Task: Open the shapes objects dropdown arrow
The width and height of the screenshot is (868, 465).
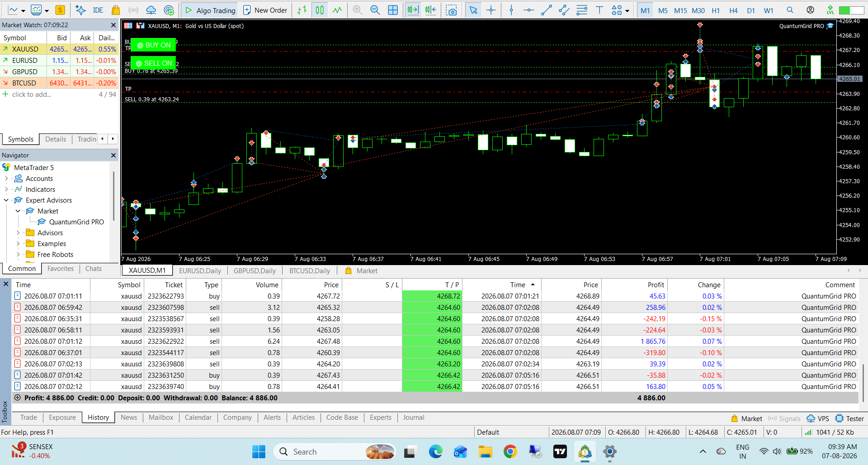Action: point(627,11)
